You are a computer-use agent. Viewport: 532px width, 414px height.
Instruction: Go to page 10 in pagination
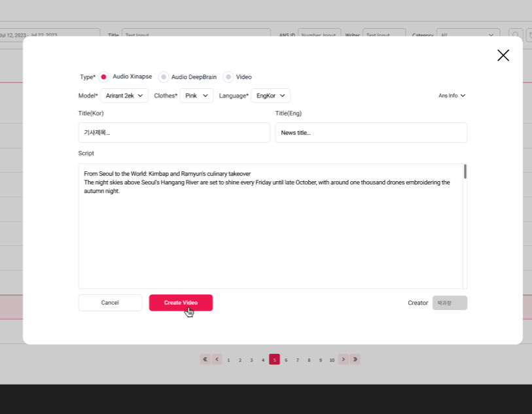pyautogui.click(x=332, y=360)
